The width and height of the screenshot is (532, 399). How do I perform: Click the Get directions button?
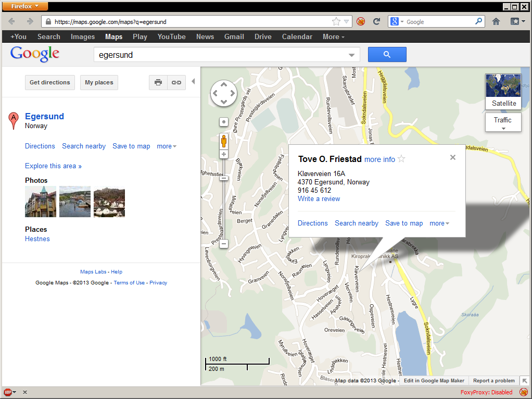pyautogui.click(x=50, y=82)
